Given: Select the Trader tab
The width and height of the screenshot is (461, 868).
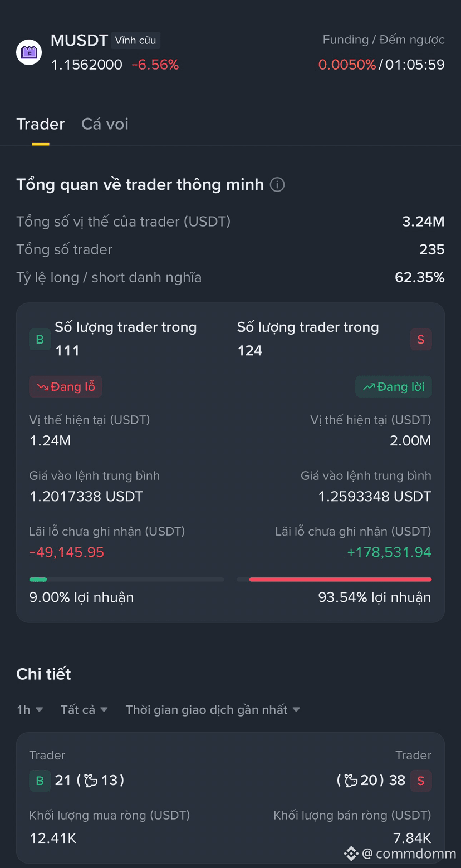Looking at the screenshot, I should click(x=41, y=124).
